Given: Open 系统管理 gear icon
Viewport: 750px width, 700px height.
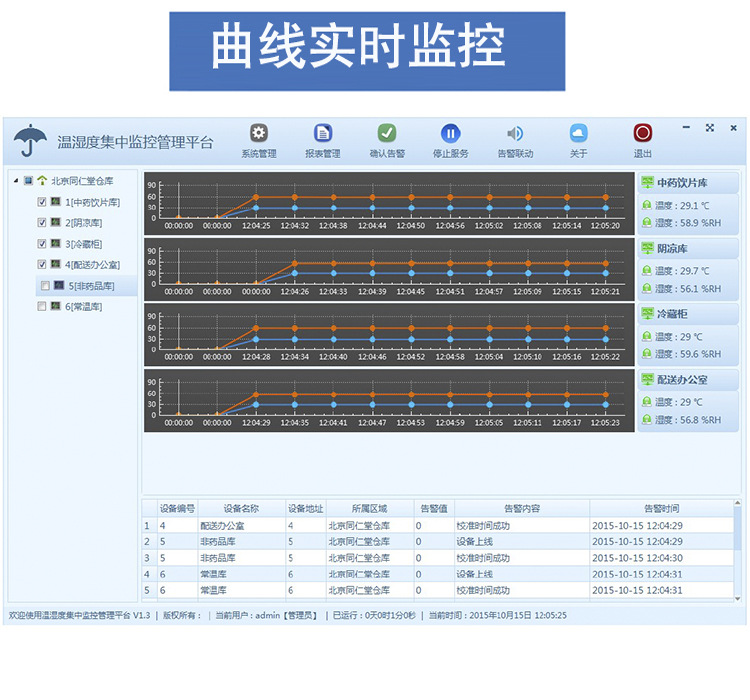Looking at the screenshot, I should point(259,133).
